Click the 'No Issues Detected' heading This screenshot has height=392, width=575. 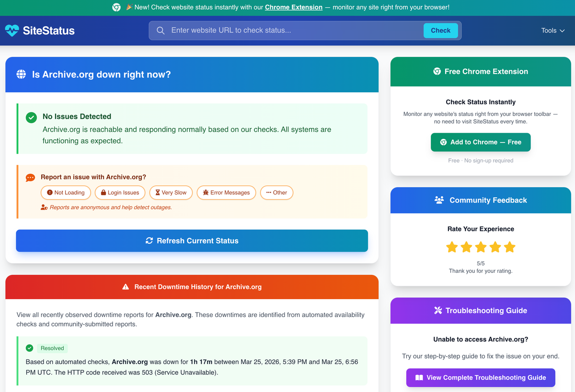pyautogui.click(x=77, y=116)
